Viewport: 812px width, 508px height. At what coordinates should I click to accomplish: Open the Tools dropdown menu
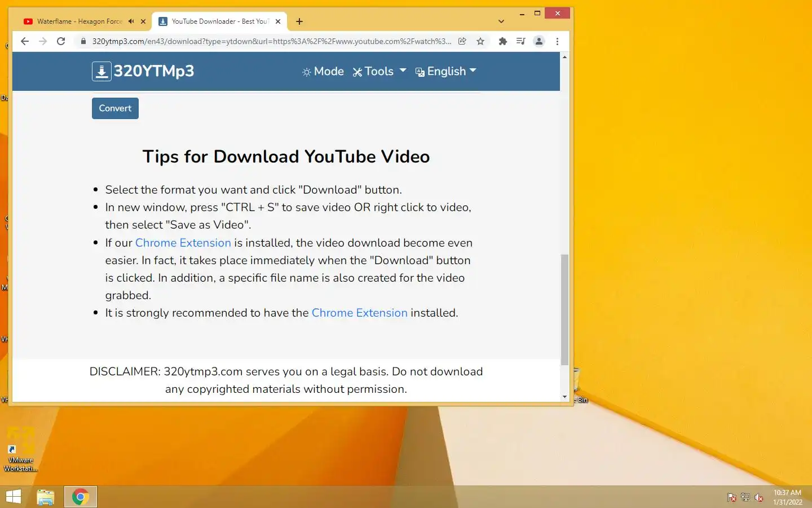[379, 72]
